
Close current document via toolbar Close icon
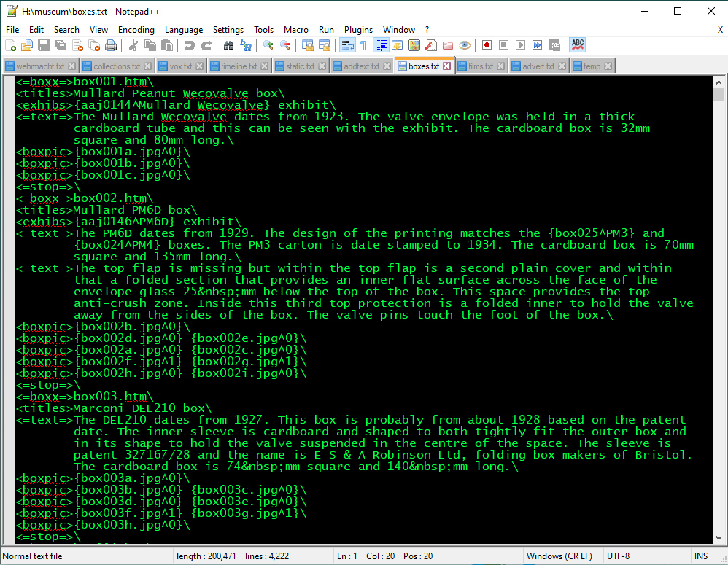(77, 45)
